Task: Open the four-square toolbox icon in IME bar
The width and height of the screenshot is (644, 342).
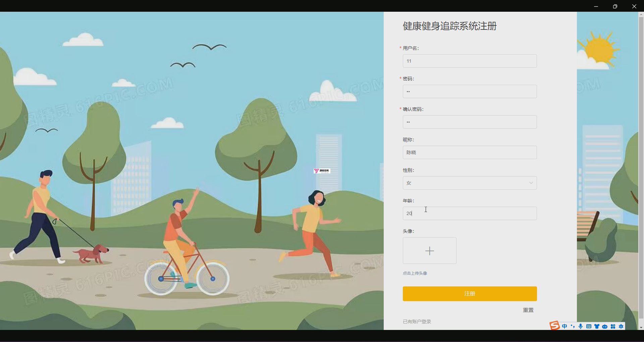Action: coord(613,326)
